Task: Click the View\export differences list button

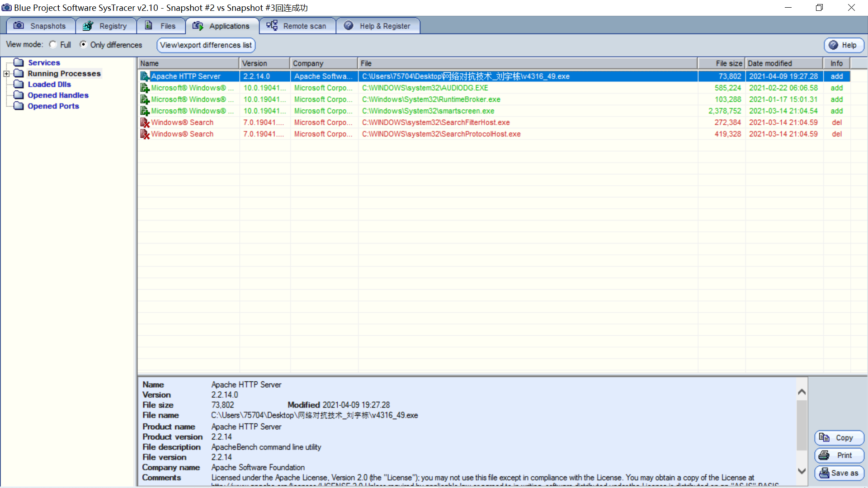Action: coord(206,45)
